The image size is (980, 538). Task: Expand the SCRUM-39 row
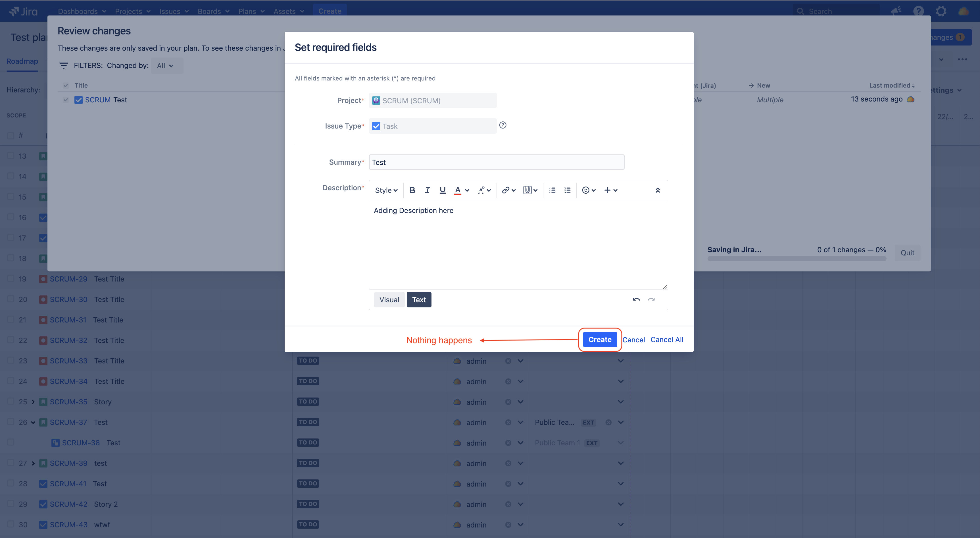(x=34, y=463)
